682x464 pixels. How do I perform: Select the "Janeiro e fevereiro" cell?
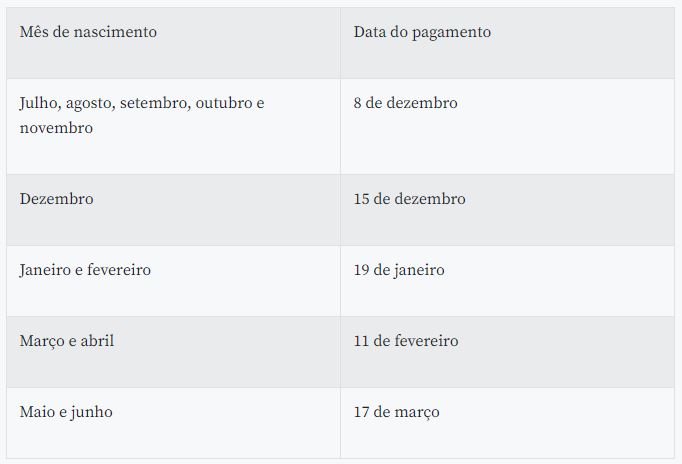tap(85, 270)
